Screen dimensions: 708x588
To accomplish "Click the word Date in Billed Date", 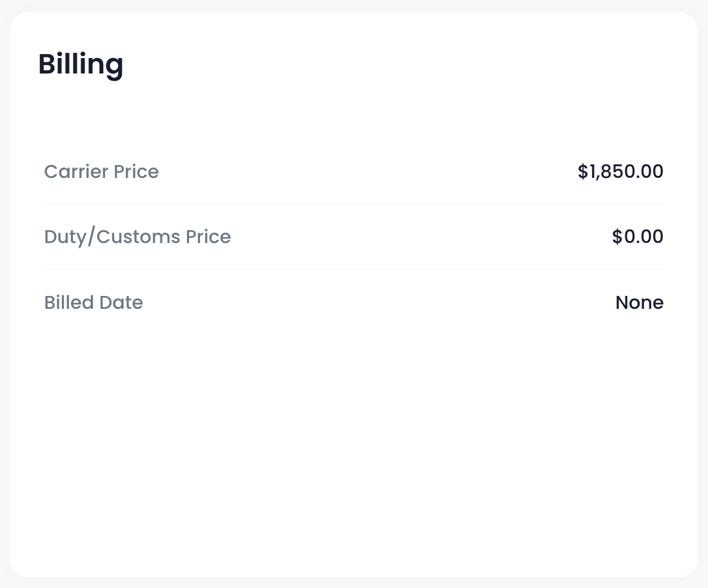I will pyautogui.click(x=121, y=302).
